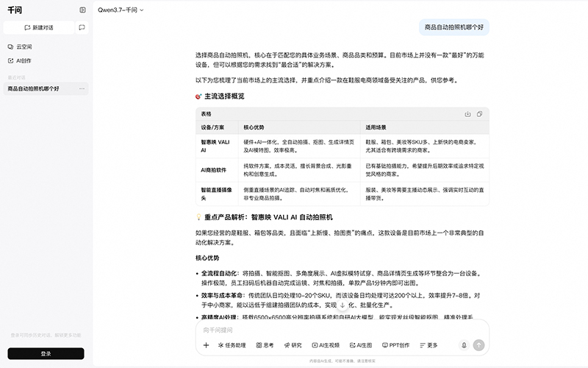
Task: Select the PPT创作 option
Action: pos(395,345)
